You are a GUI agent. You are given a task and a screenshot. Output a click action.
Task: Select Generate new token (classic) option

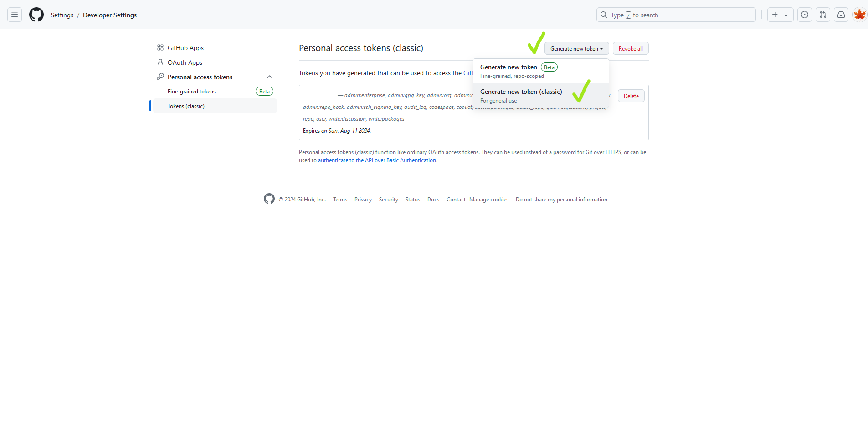[521, 95]
